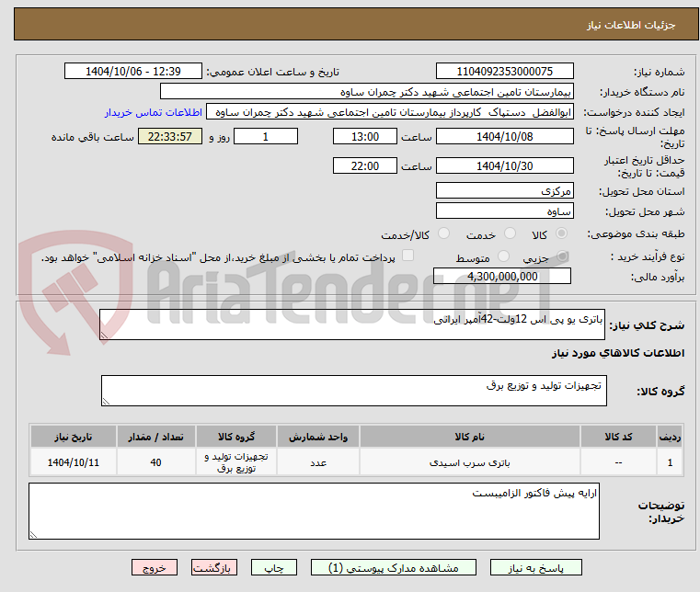Click the announcement date field 1404/10/06 - 12:39
The width and height of the screenshot is (700, 592).
133,71
